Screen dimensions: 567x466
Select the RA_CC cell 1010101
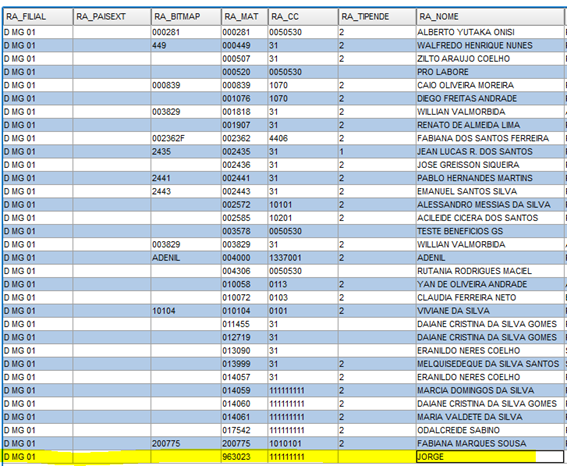coord(303,443)
